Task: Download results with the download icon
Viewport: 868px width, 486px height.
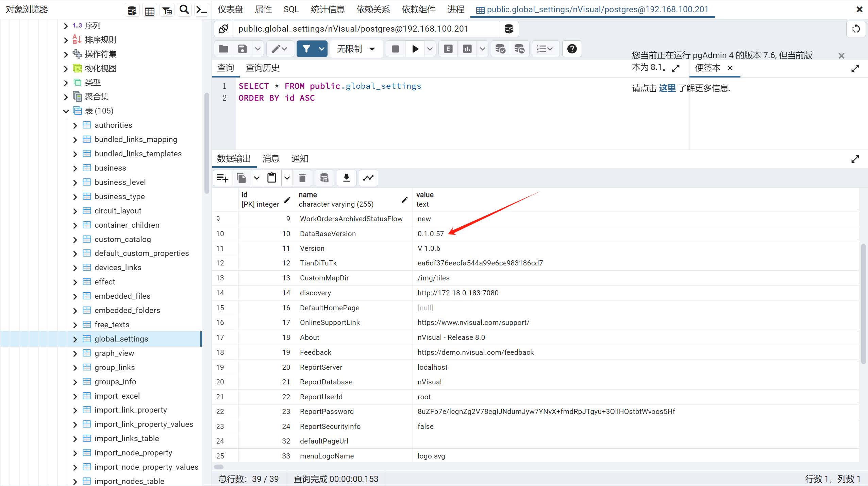Action: pos(346,178)
